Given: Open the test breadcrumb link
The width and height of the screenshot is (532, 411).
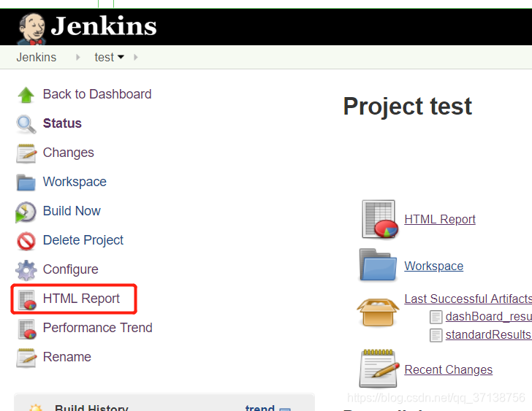Looking at the screenshot, I should point(104,57).
